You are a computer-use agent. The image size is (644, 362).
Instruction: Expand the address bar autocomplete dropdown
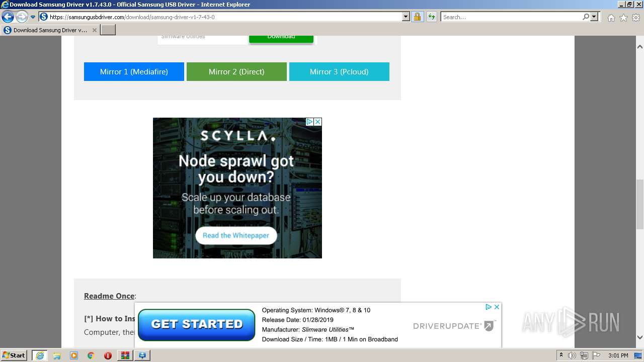[x=406, y=17]
